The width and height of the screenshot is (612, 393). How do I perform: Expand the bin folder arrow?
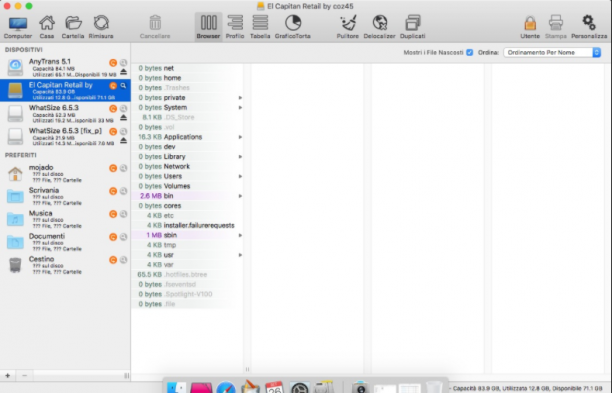click(x=240, y=196)
